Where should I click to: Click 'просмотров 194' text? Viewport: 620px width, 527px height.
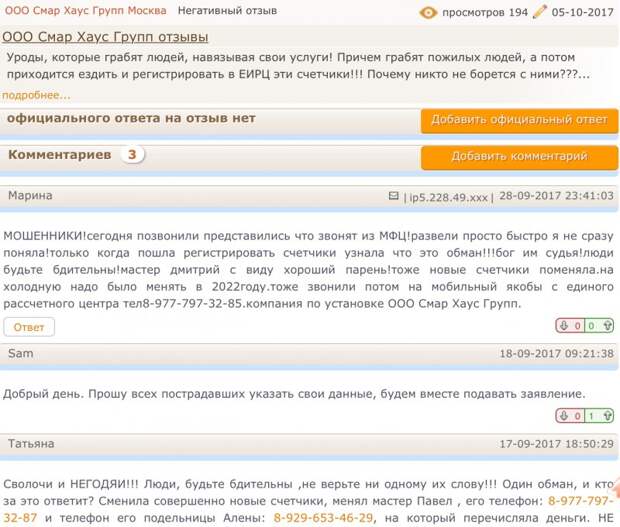pyautogui.click(x=485, y=13)
